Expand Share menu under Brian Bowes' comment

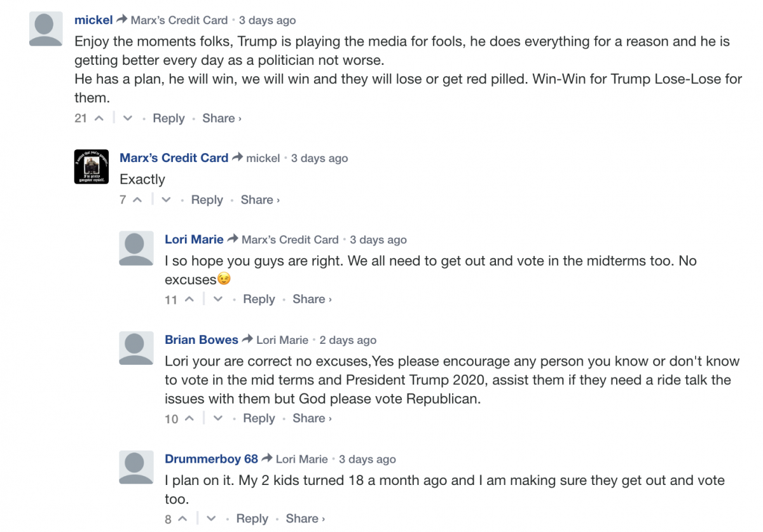pos(312,418)
